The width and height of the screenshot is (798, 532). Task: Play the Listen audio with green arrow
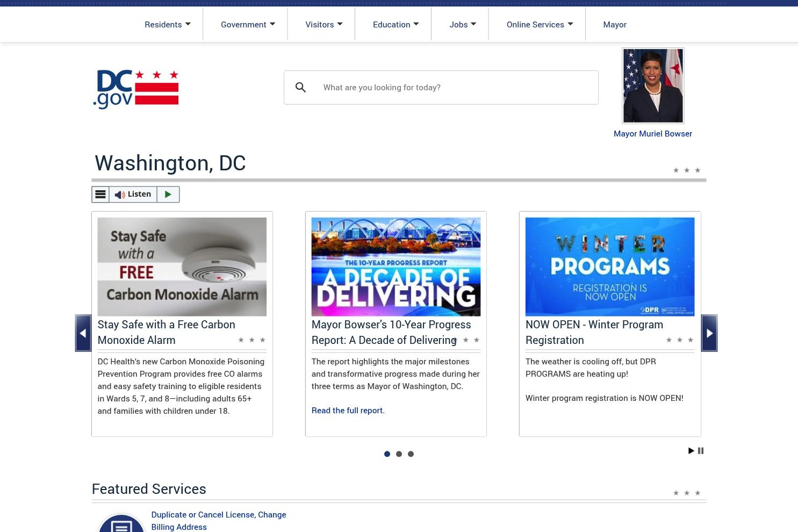[168, 194]
